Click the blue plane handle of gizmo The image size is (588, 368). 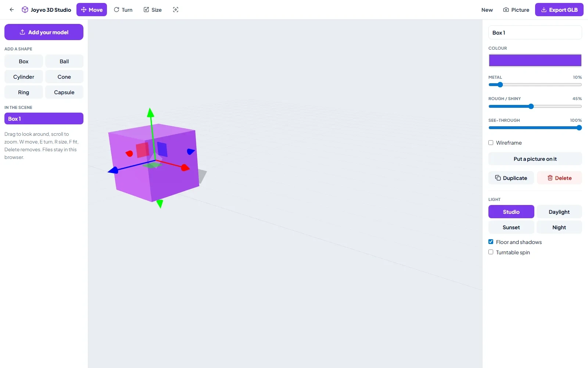pyautogui.click(x=162, y=149)
